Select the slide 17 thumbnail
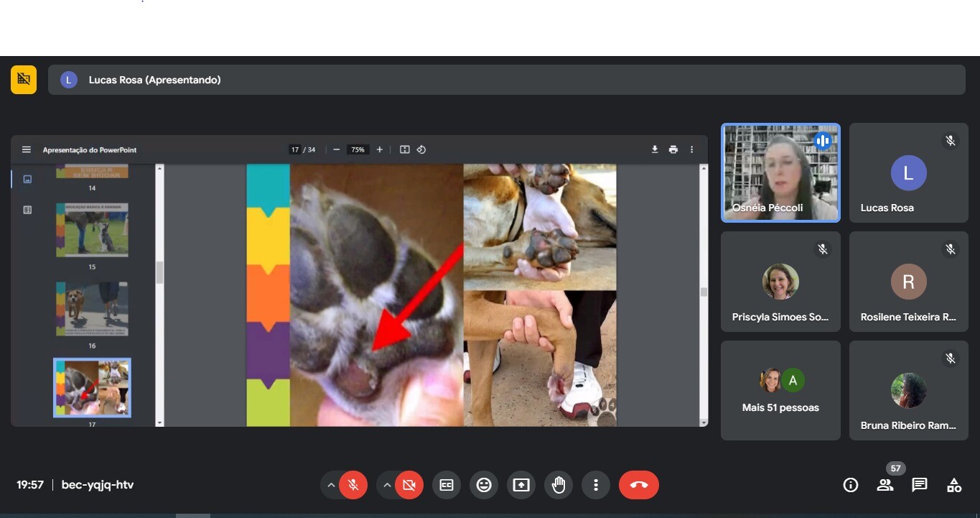Image resolution: width=980 pixels, height=518 pixels. point(92,388)
